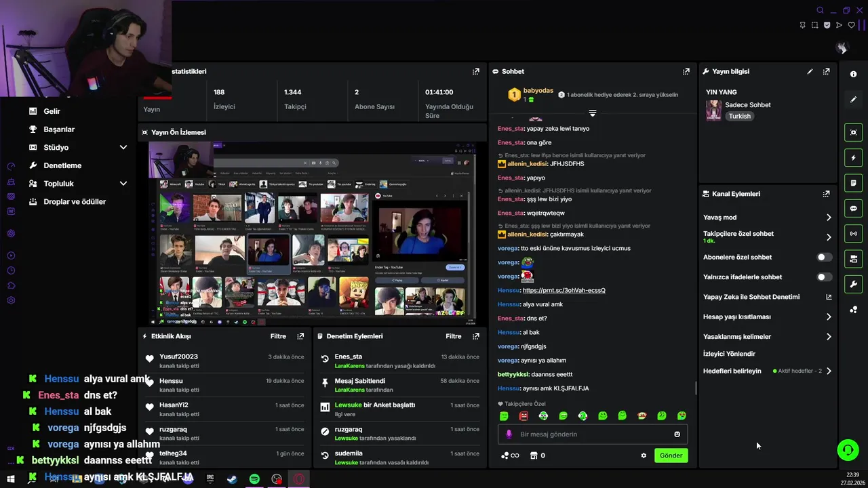Screen dimensions: 868x488
Task: Expand Hedefleri belirleyin active goals arrow
Action: (829, 371)
